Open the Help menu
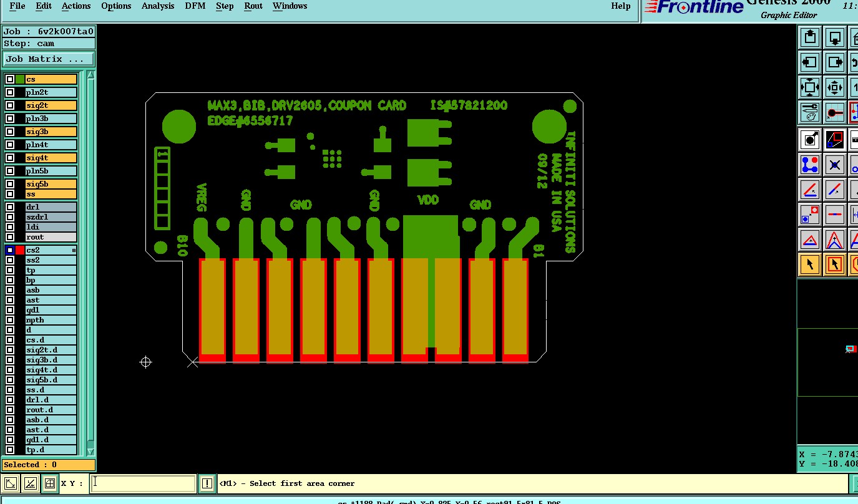Screen dimensions: 858x504 tap(620, 6)
